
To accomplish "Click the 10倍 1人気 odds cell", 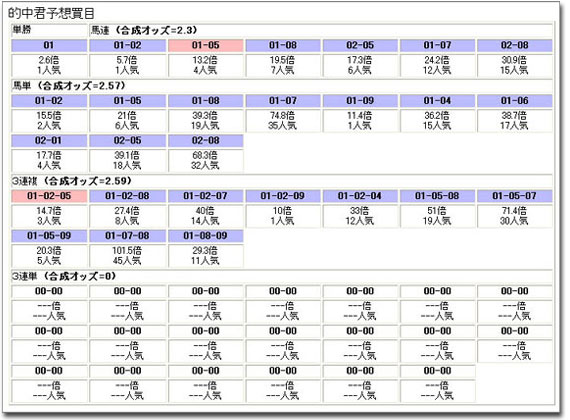I will (282, 216).
